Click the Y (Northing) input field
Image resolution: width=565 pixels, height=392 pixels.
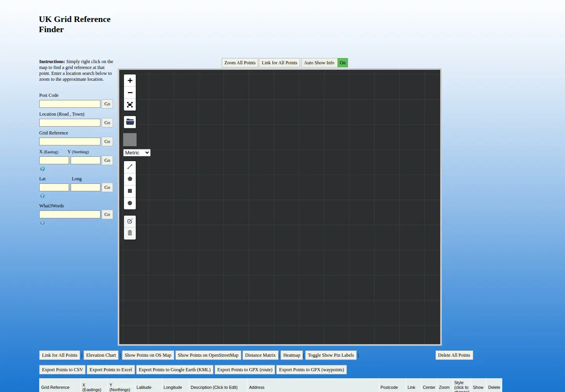(86, 160)
